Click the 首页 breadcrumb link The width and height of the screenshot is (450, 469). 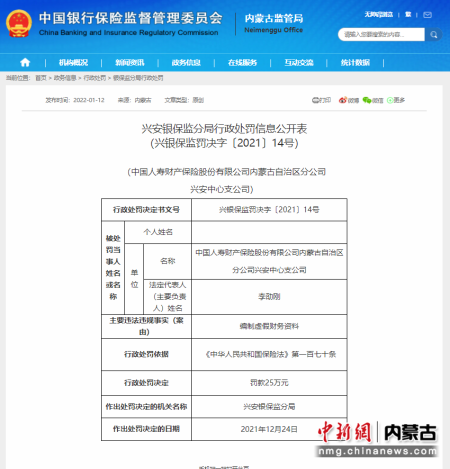tap(41, 78)
